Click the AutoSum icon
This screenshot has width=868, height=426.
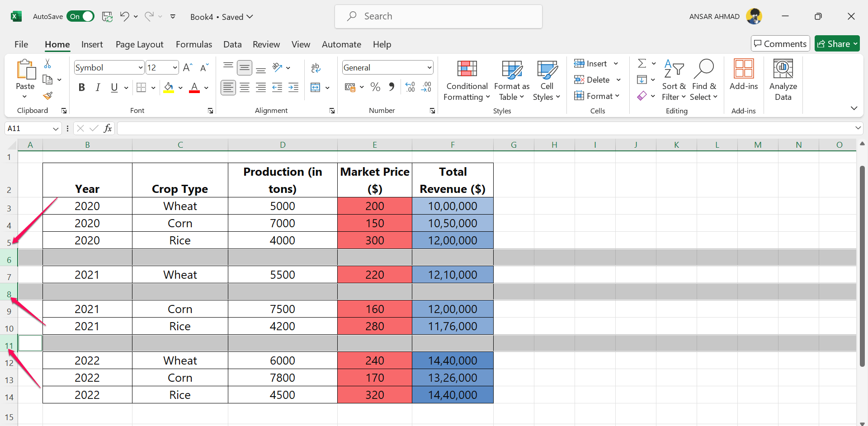coord(642,63)
